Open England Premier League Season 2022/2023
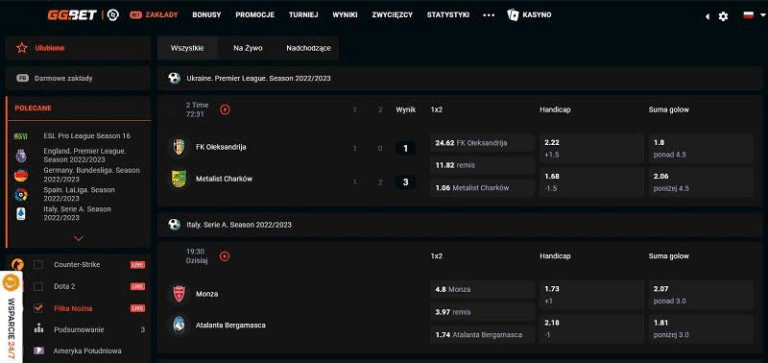Screen dimensions: 768x363 click(84, 155)
